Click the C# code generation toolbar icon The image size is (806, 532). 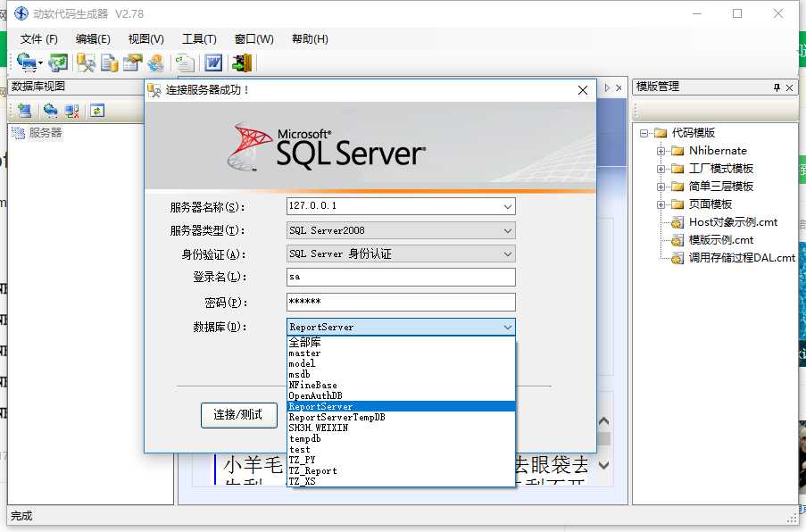pos(57,62)
